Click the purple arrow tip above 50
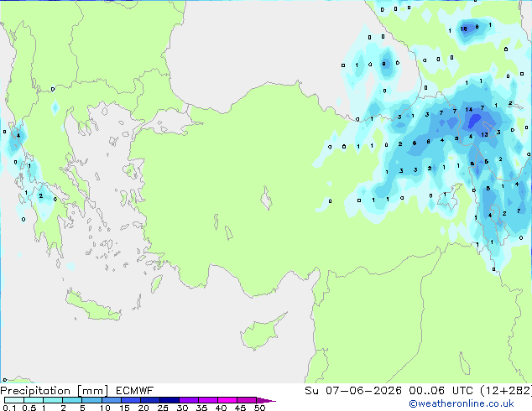The image size is (532, 411). pyautogui.click(x=266, y=400)
